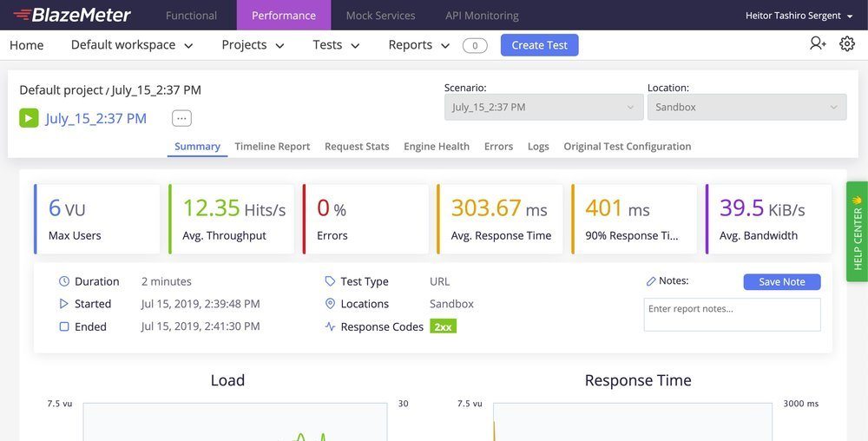Image resolution: width=868 pixels, height=441 pixels.
Task: Open the Reports dropdown menu
Action: click(x=419, y=45)
